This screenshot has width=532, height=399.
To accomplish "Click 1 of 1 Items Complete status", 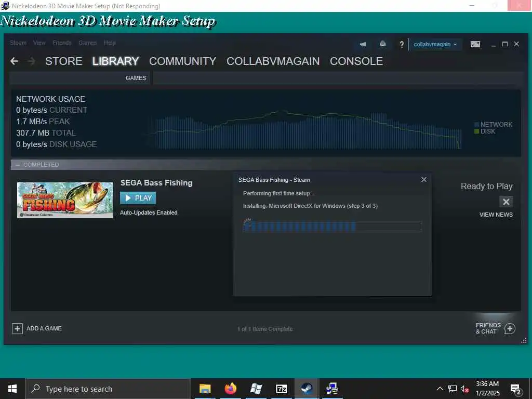I will click(x=265, y=329).
